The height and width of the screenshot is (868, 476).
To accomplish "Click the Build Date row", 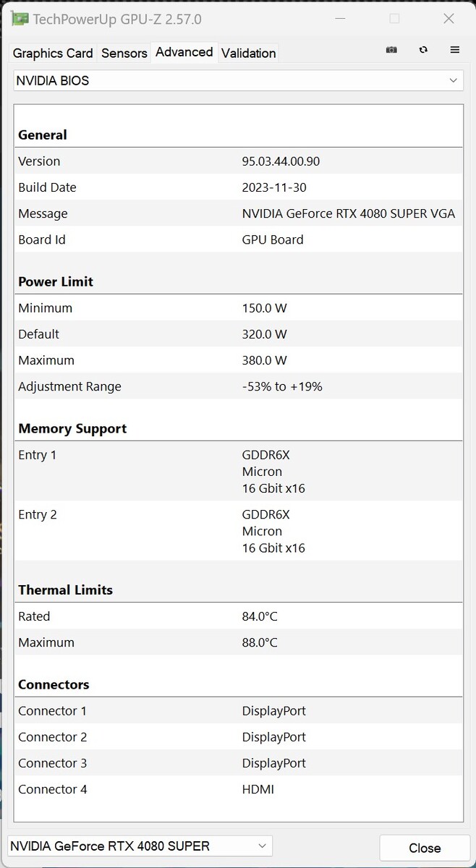I will (x=239, y=187).
